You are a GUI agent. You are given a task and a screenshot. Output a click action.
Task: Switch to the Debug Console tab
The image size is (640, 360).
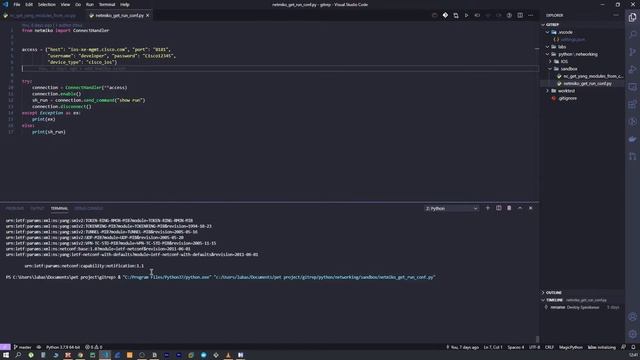(89, 208)
